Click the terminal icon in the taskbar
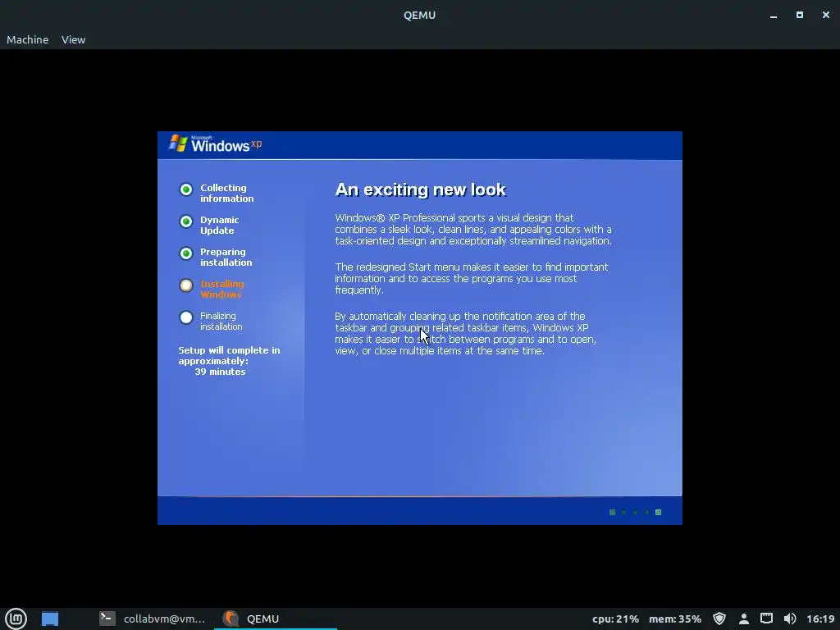840x630 pixels. click(107, 619)
